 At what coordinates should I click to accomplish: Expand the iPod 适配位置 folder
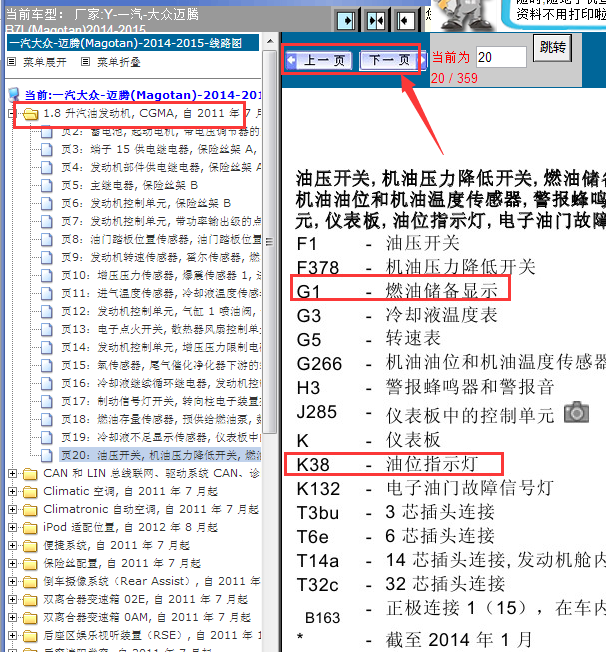(12, 527)
